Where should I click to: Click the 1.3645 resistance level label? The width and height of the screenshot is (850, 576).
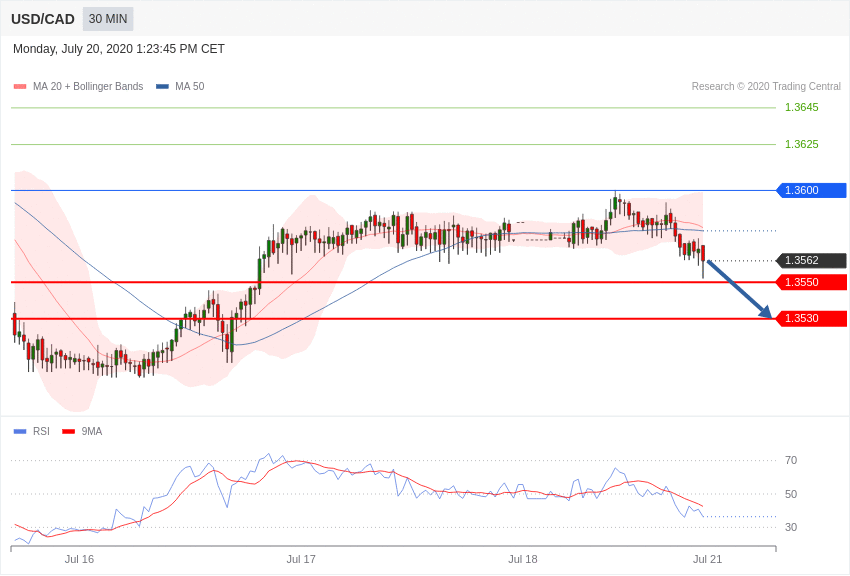(802, 107)
